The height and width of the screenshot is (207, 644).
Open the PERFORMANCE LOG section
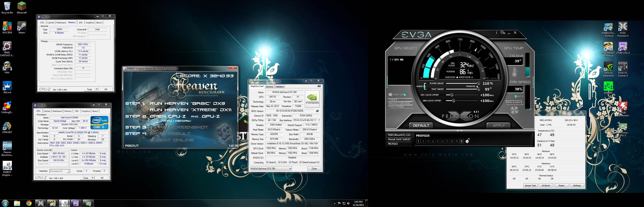point(399,135)
